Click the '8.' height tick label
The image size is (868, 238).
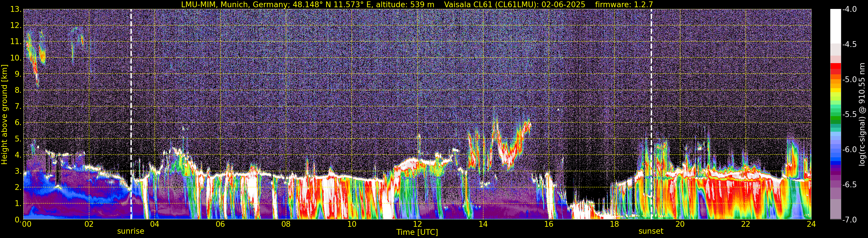[18, 90]
